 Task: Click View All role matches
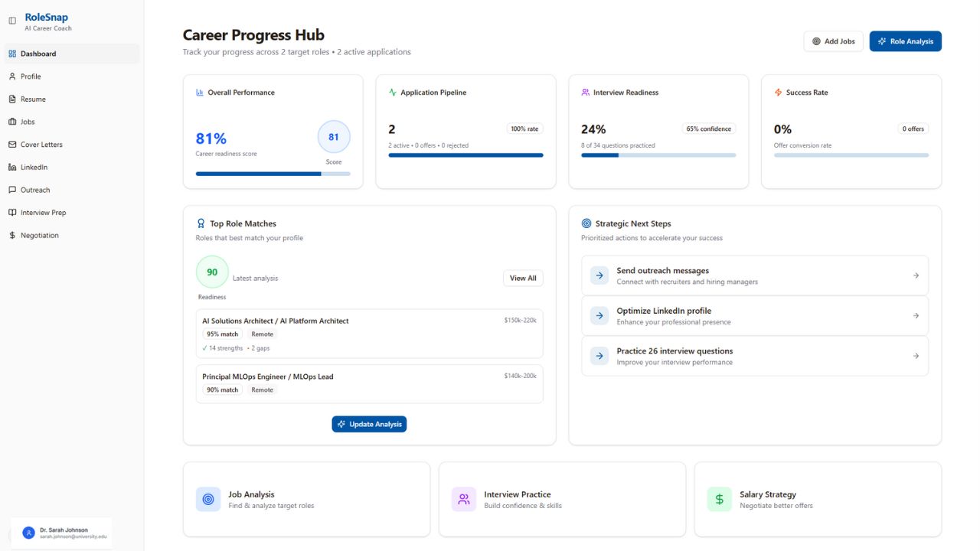click(x=523, y=279)
